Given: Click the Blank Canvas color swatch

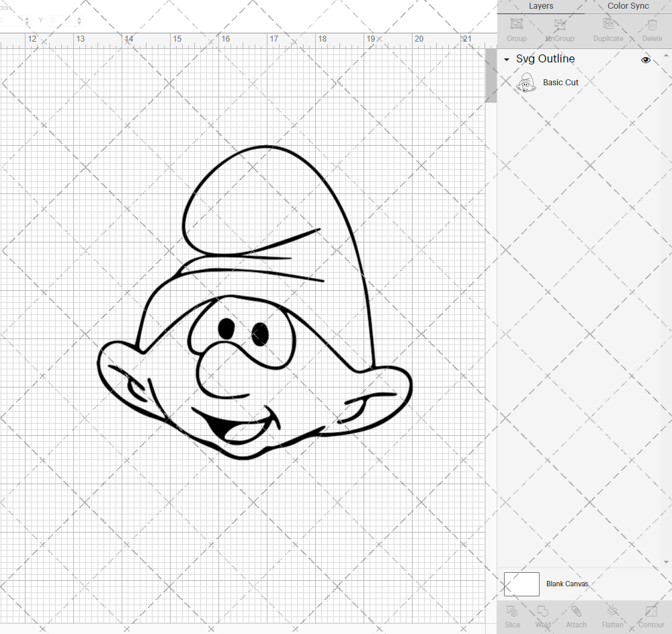Looking at the screenshot, I should 521,584.
